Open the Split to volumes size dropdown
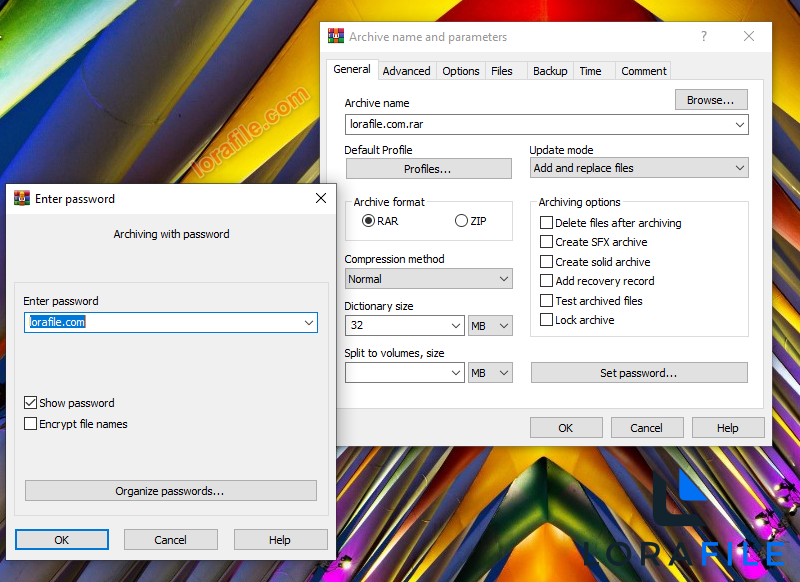Viewport: 800px width, 582px height. tap(456, 372)
